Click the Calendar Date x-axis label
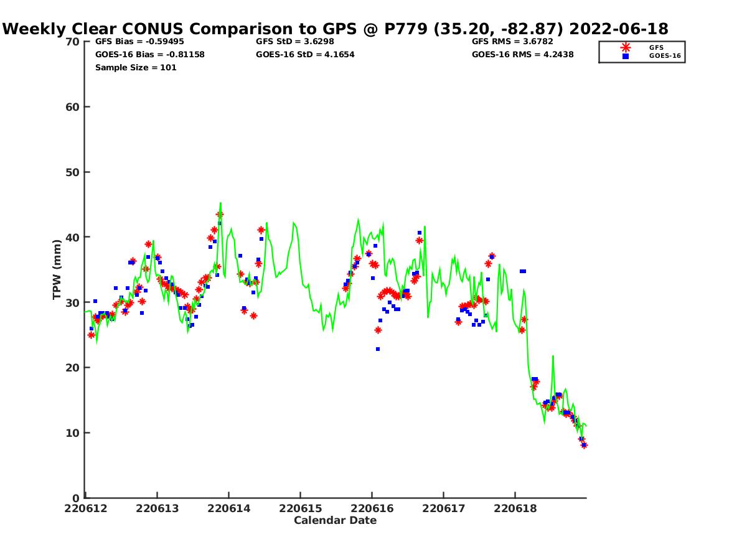Viewport: 747px width, 560px height. click(335, 520)
